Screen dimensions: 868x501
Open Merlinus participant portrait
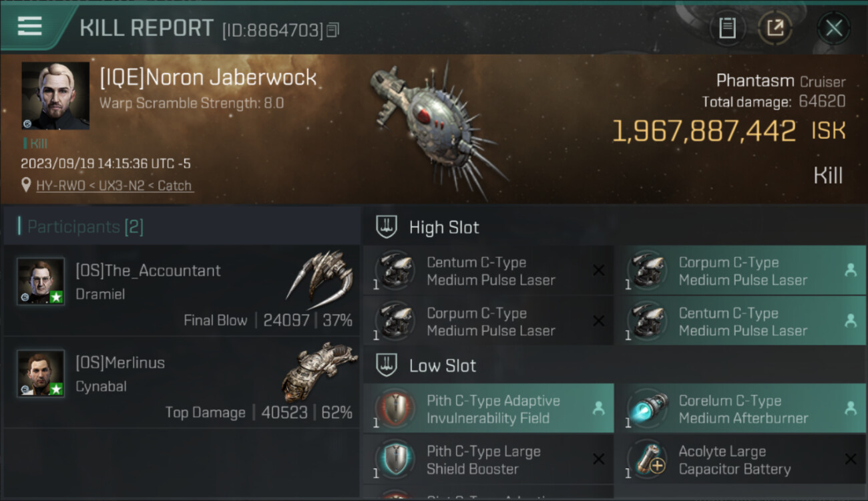(41, 373)
